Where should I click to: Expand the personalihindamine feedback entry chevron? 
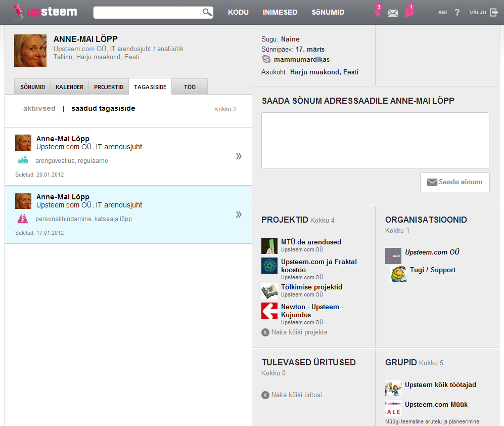(x=239, y=215)
